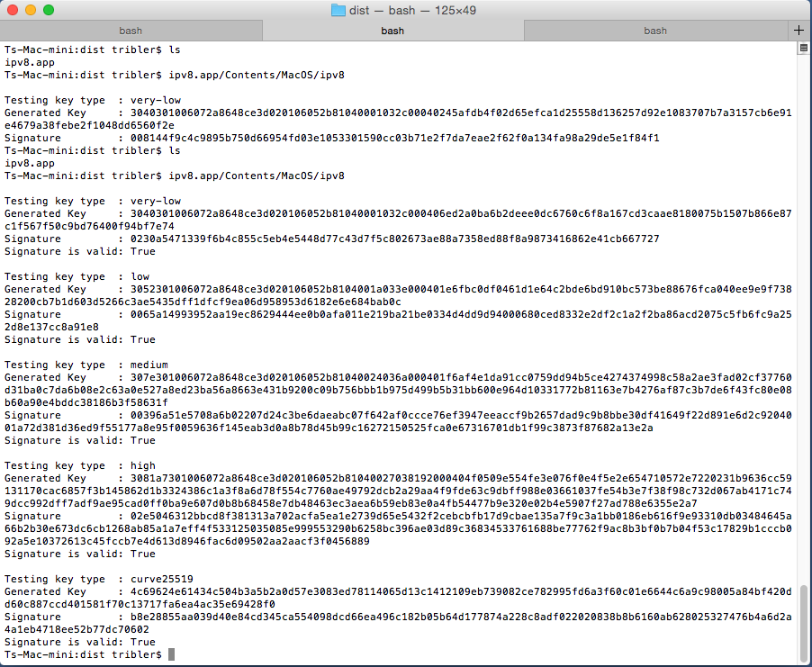Click the scrollback marker icon at top right
The height and width of the screenshot is (667, 812).
pyautogui.click(x=803, y=49)
